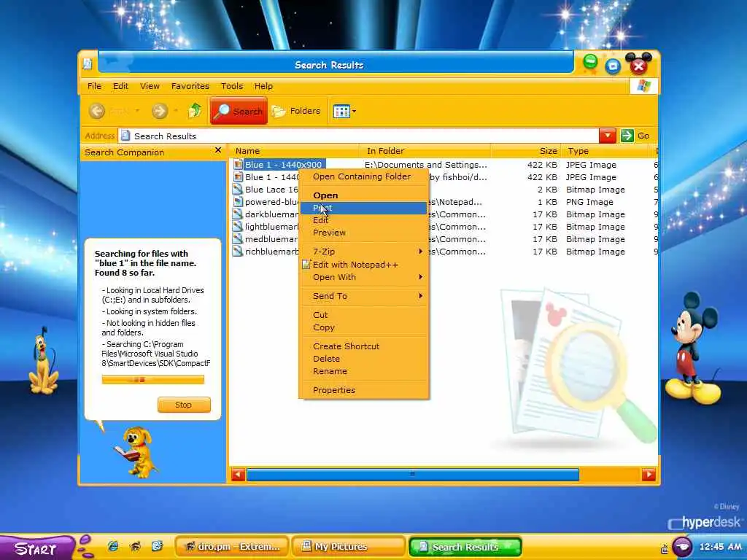Expand the 7-Zip submenu
This screenshot has height=560, width=747.
click(364, 252)
